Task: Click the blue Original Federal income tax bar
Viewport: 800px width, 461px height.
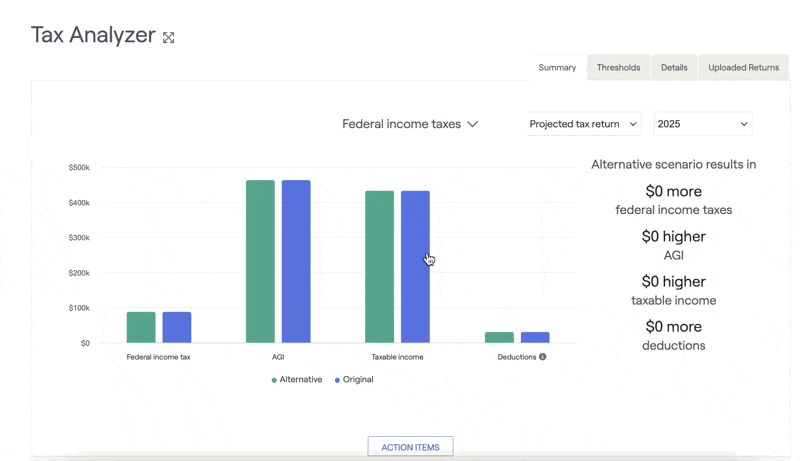Action: click(x=177, y=327)
